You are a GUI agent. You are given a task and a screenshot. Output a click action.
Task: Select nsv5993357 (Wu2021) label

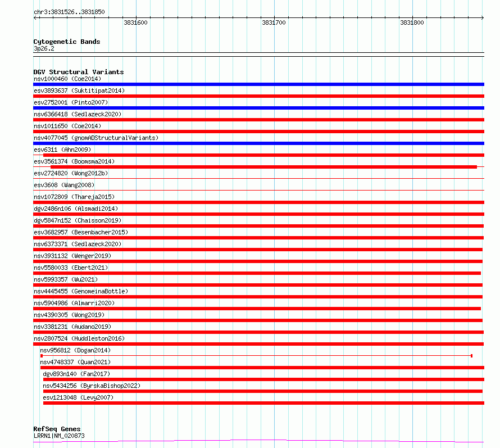pyautogui.click(x=66, y=279)
